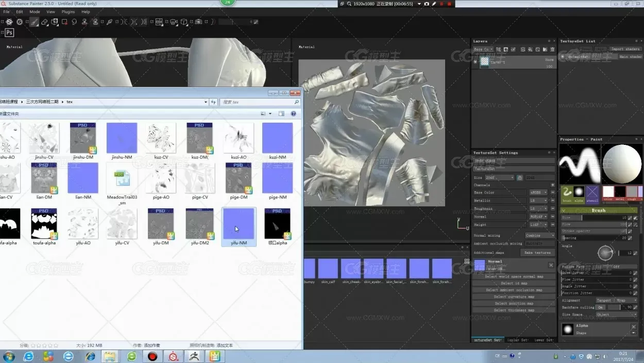Open Metallic L8 format dropdown
This screenshot has width=644, height=363.
tap(538, 201)
